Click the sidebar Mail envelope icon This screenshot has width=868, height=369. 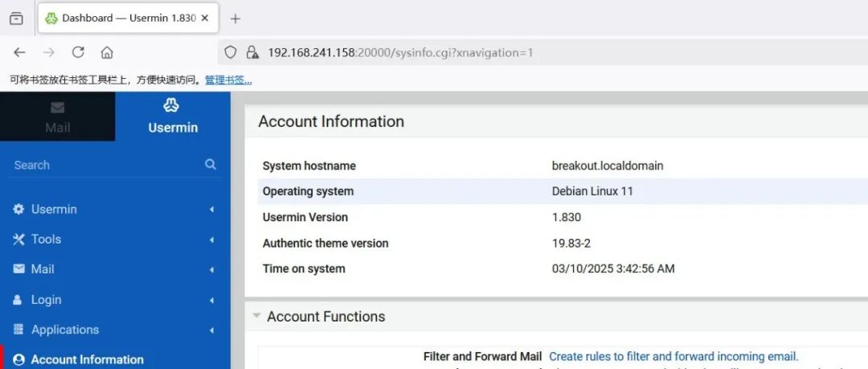[x=18, y=269]
